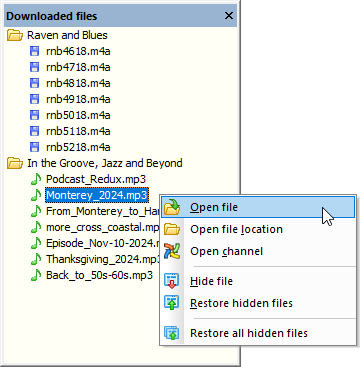Click the note icon beside more_cross_coastal
Screen dimensions: 360x367
(x=35, y=227)
